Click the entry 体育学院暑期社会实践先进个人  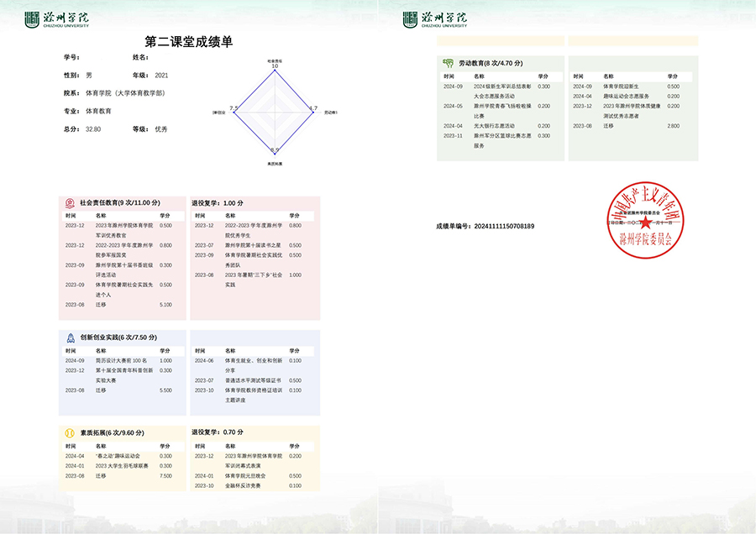click(x=124, y=290)
